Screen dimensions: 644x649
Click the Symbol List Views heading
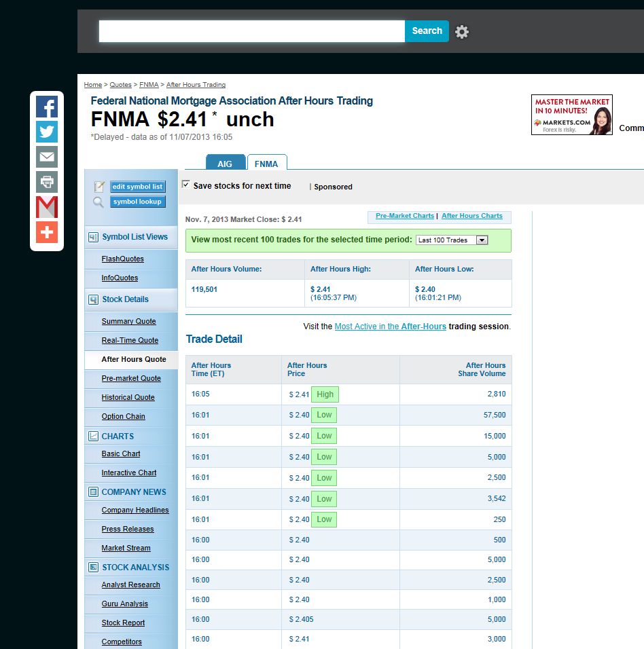[x=135, y=237]
